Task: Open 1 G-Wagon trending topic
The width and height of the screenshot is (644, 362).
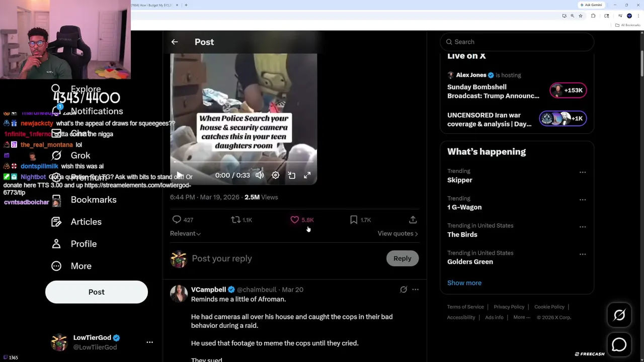Action: [x=464, y=207]
